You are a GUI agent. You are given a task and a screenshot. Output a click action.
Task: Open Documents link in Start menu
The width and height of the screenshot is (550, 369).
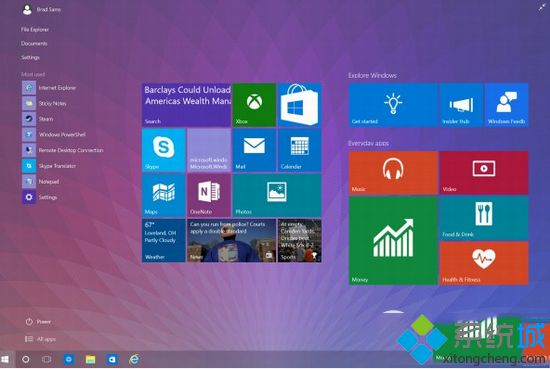[x=34, y=43]
